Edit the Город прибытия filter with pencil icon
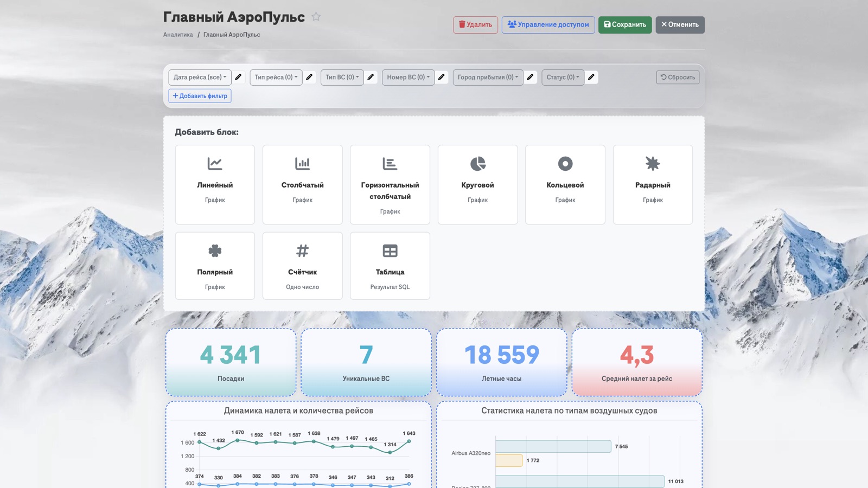This screenshot has height=488, width=868. click(530, 77)
